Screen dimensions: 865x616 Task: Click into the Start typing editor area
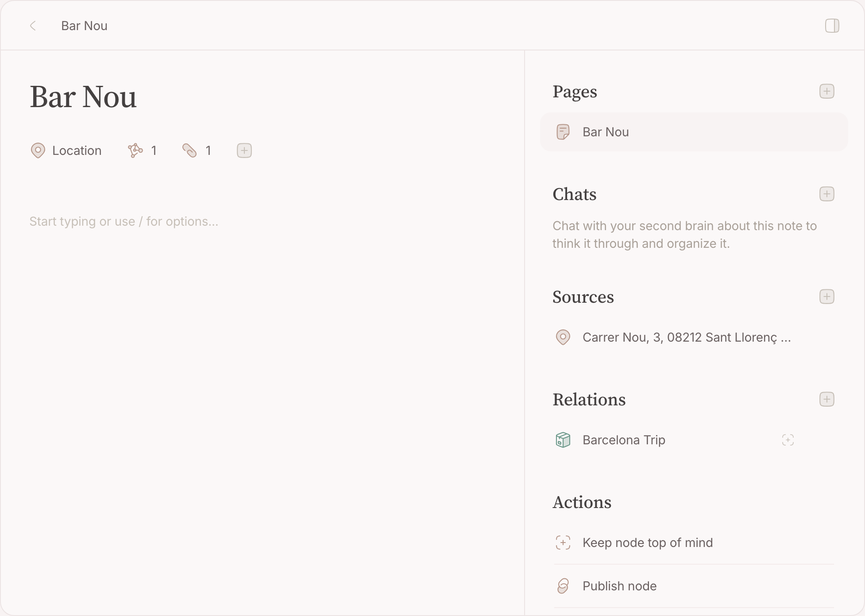[124, 221]
